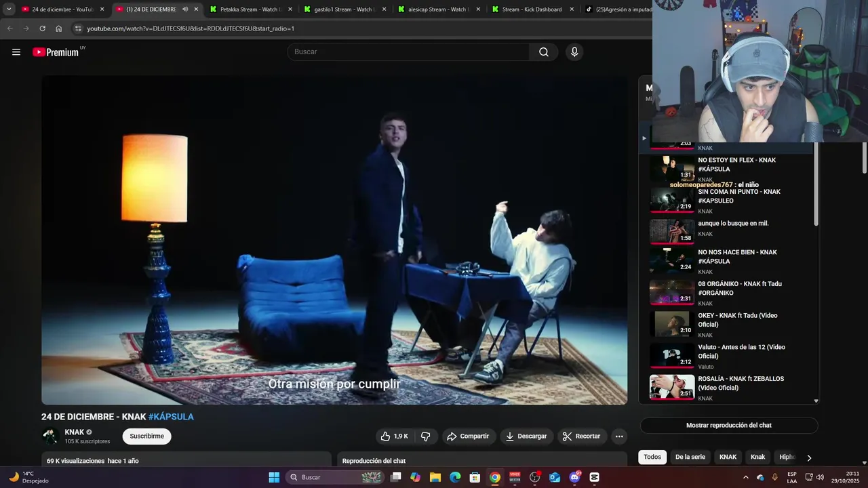Screen dimensions: 868x488
Task: Mute the tab via its speaker icon
Action: point(185,9)
